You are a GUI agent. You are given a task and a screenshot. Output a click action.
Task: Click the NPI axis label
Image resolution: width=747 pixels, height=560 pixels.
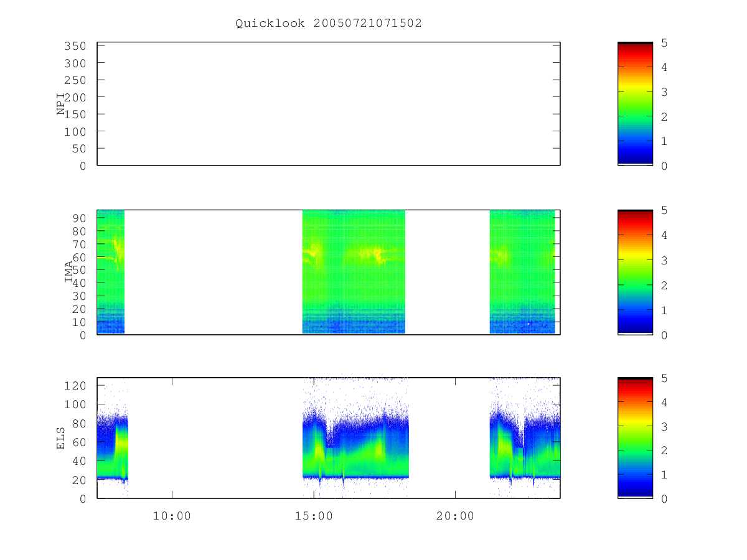tap(61, 103)
